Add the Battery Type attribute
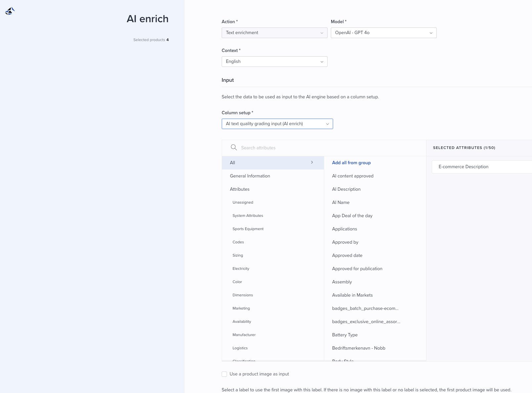Image resolution: width=532 pixels, height=393 pixels. (344, 335)
